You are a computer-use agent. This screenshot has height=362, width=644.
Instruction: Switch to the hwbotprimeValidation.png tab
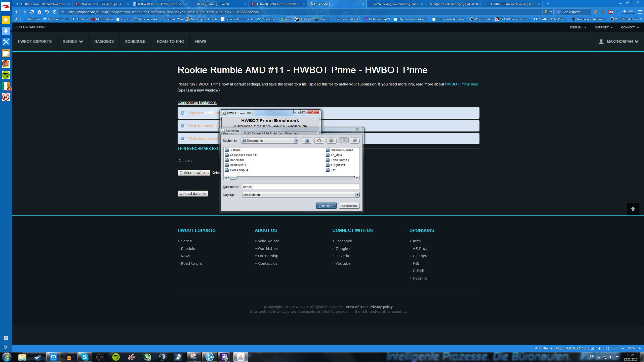click(454, 4)
